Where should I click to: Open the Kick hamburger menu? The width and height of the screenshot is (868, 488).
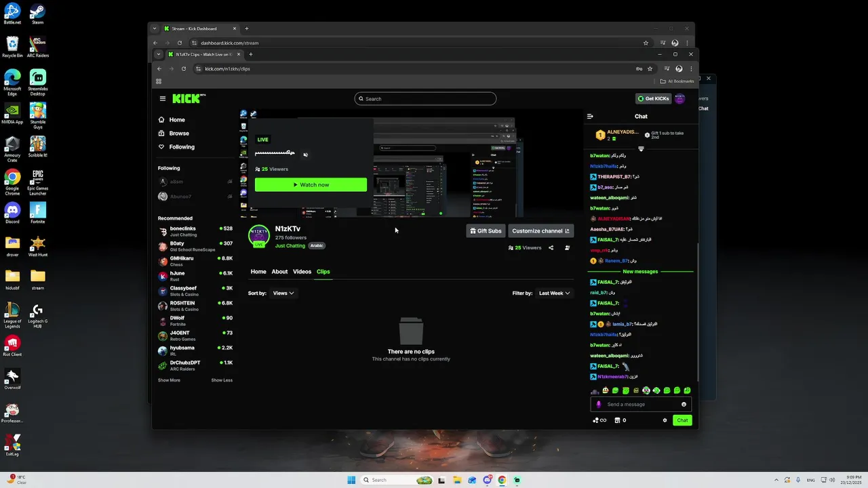click(163, 99)
